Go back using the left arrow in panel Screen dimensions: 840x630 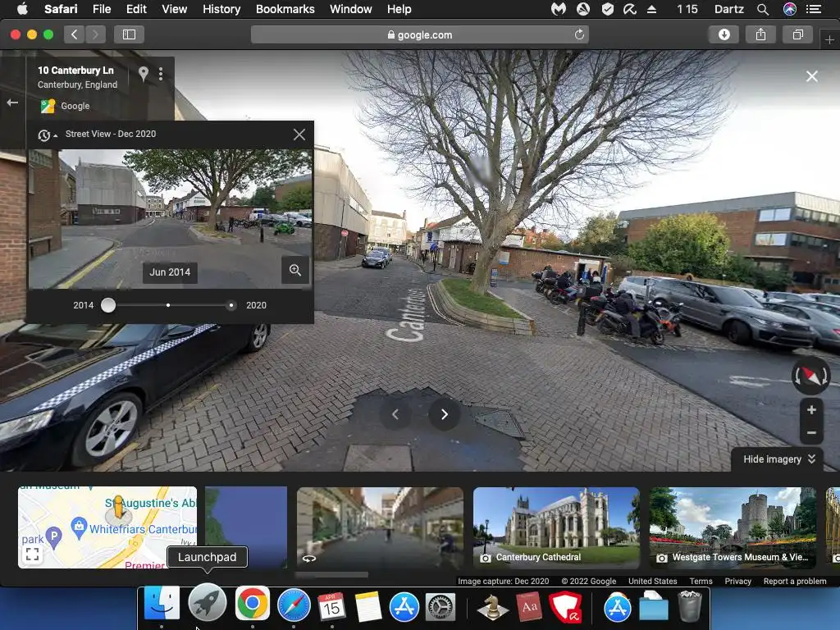tap(12, 103)
